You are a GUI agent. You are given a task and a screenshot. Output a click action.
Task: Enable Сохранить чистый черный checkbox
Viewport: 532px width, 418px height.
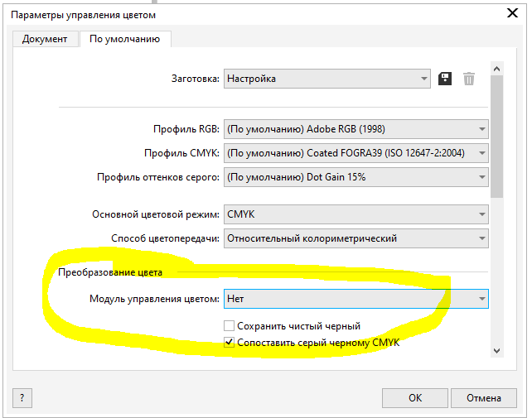tap(229, 326)
